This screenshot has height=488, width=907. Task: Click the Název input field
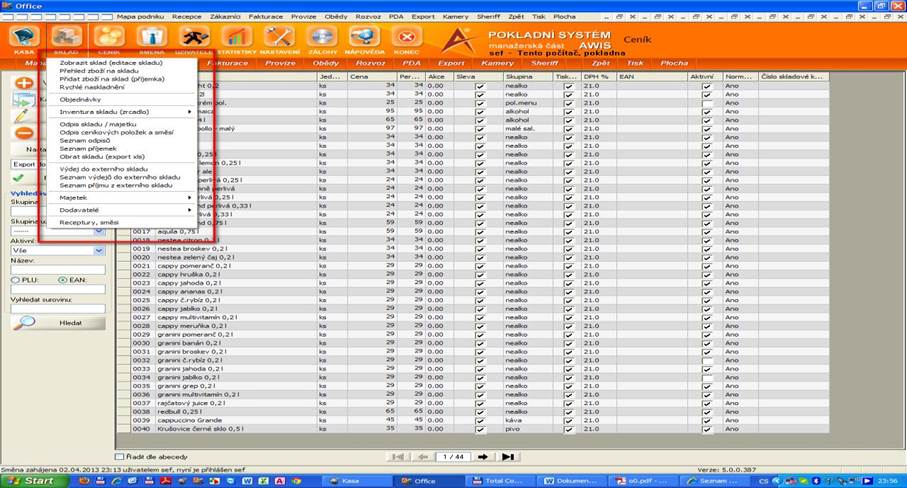tap(58, 269)
